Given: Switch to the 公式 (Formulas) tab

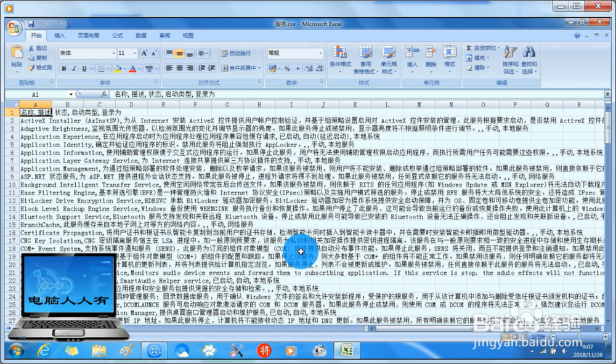Looking at the screenshot, I should (x=118, y=35).
